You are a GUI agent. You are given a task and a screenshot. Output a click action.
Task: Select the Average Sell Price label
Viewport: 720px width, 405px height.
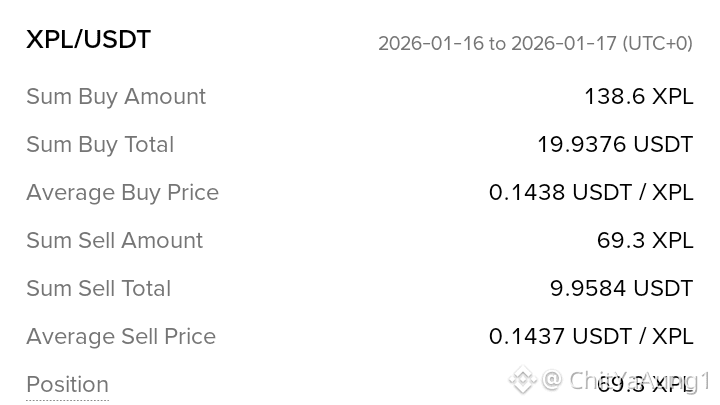click(x=121, y=337)
